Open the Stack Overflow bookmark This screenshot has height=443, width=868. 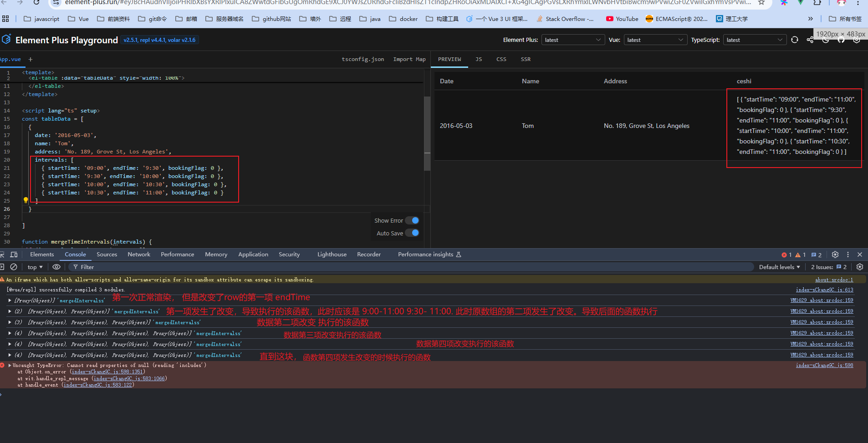point(565,19)
